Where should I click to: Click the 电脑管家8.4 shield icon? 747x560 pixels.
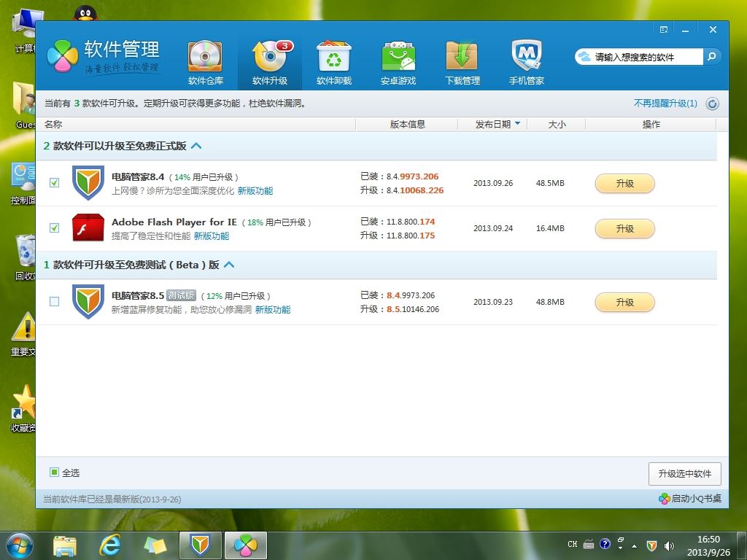click(88, 182)
